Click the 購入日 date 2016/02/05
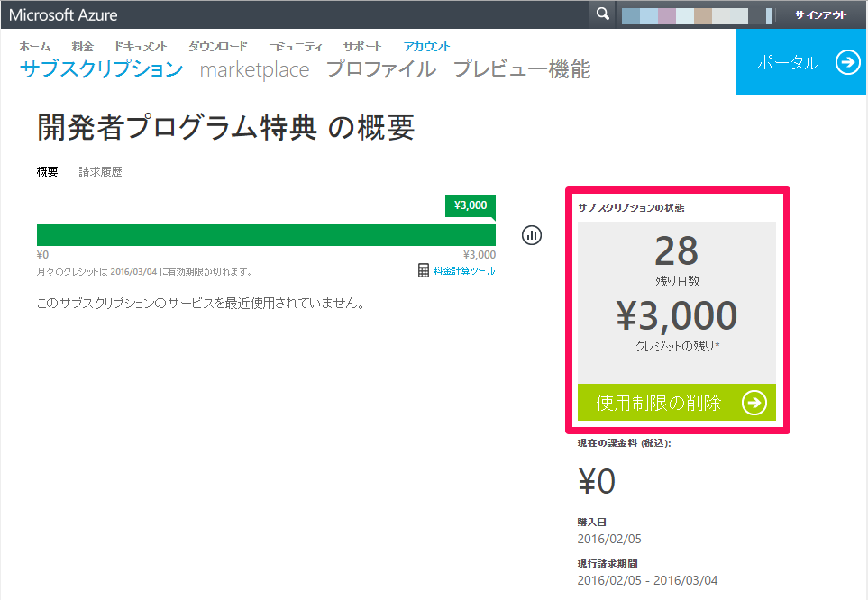The image size is (868, 600). click(x=609, y=539)
